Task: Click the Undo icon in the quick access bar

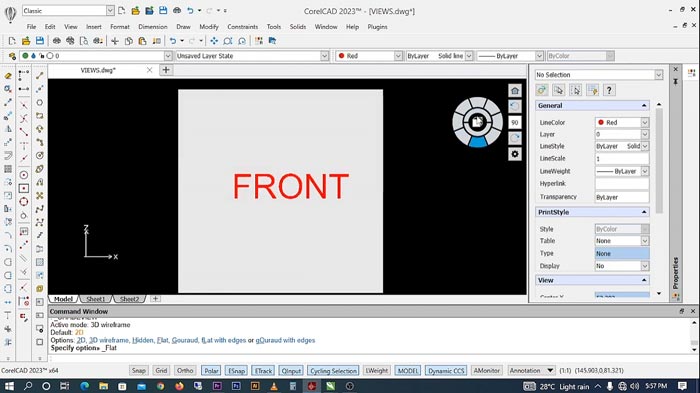Action: pyautogui.click(x=191, y=10)
